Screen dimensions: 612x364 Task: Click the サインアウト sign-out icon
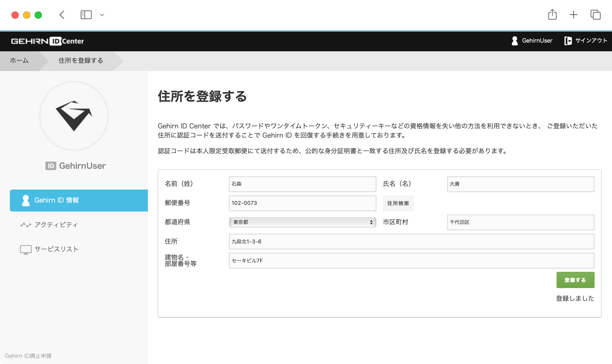click(568, 41)
